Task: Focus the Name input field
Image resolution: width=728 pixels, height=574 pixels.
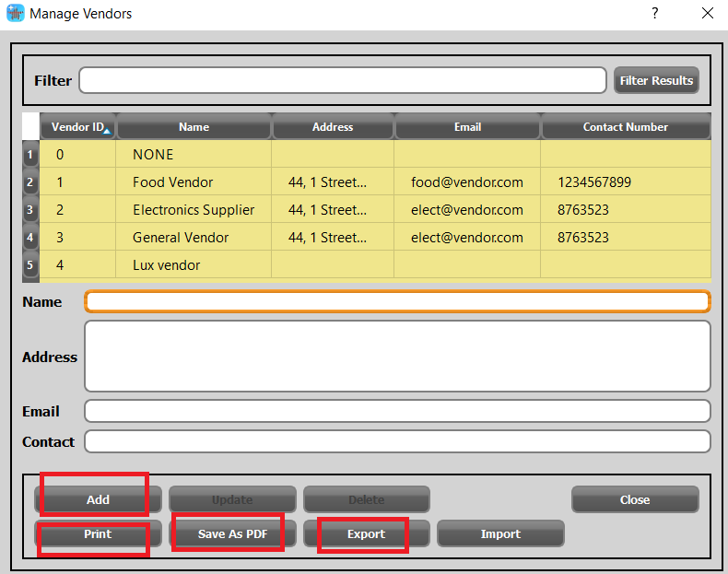Action: coord(397,302)
